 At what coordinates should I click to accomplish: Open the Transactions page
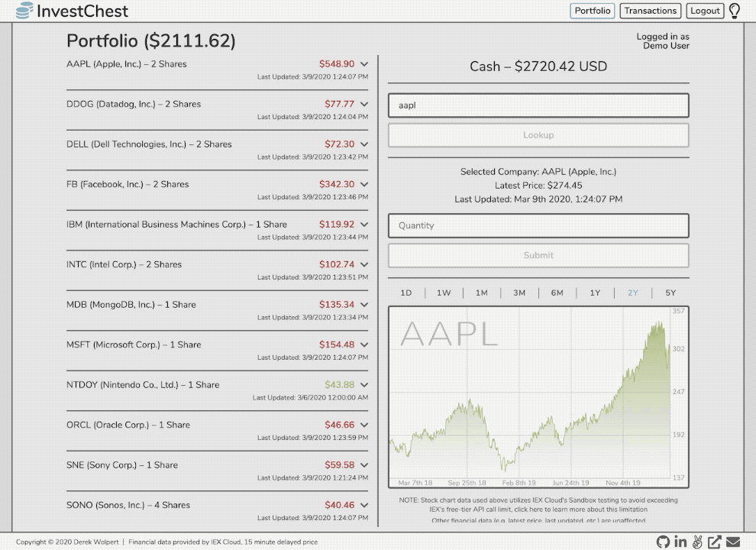(650, 11)
